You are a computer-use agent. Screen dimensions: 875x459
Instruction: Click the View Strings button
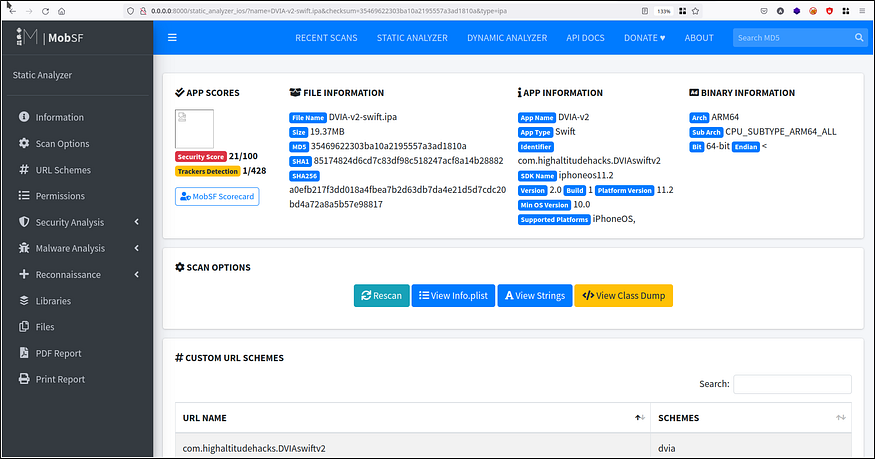click(x=535, y=296)
